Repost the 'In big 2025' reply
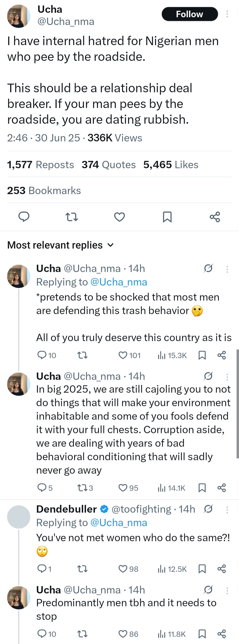This screenshot has width=239, height=644. point(83,488)
